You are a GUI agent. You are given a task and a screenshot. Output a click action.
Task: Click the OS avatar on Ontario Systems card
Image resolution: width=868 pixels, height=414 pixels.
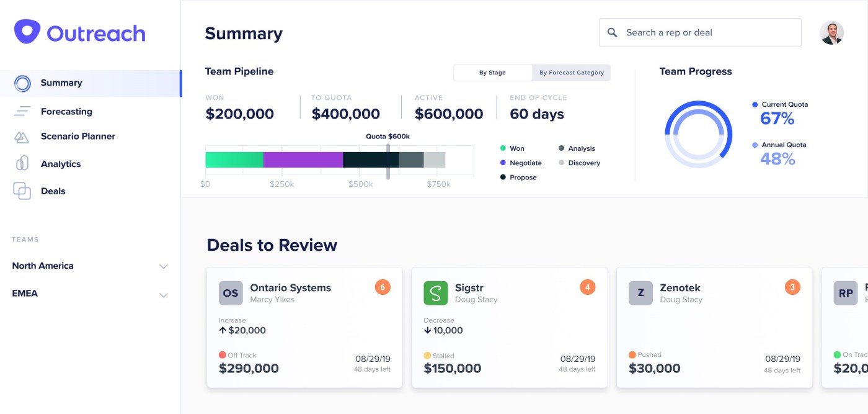[231, 293]
